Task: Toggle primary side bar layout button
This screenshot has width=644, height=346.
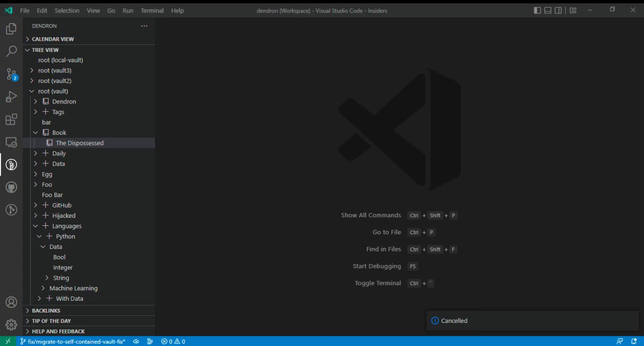Action: coord(537,11)
